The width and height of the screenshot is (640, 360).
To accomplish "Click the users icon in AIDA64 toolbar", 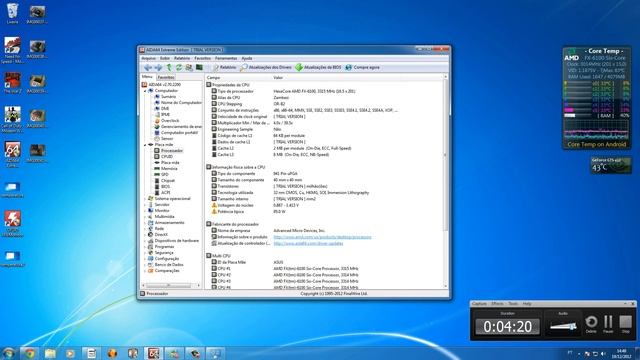I will (189, 67).
